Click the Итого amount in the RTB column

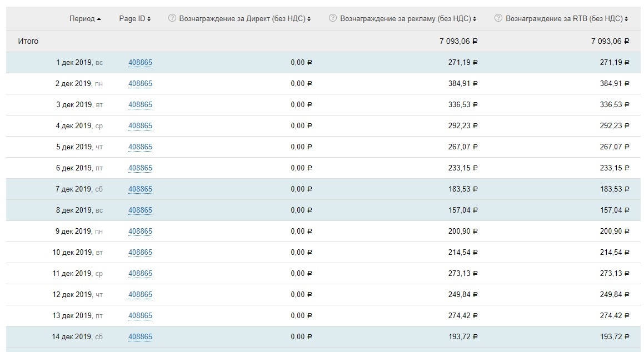[611, 41]
